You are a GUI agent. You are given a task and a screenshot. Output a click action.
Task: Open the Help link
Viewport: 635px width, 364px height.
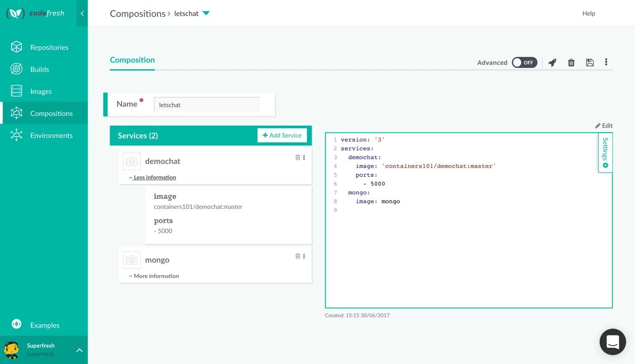tap(589, 13)
